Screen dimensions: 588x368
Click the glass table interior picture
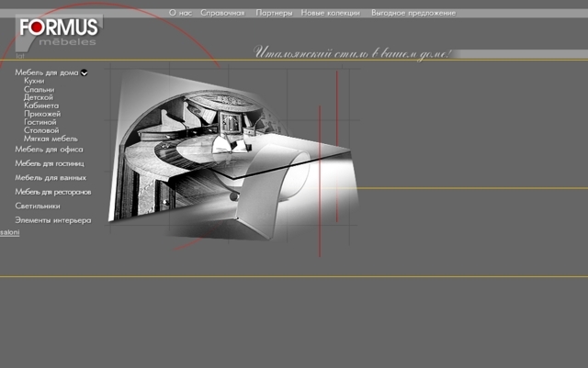[x=230, y=151]
